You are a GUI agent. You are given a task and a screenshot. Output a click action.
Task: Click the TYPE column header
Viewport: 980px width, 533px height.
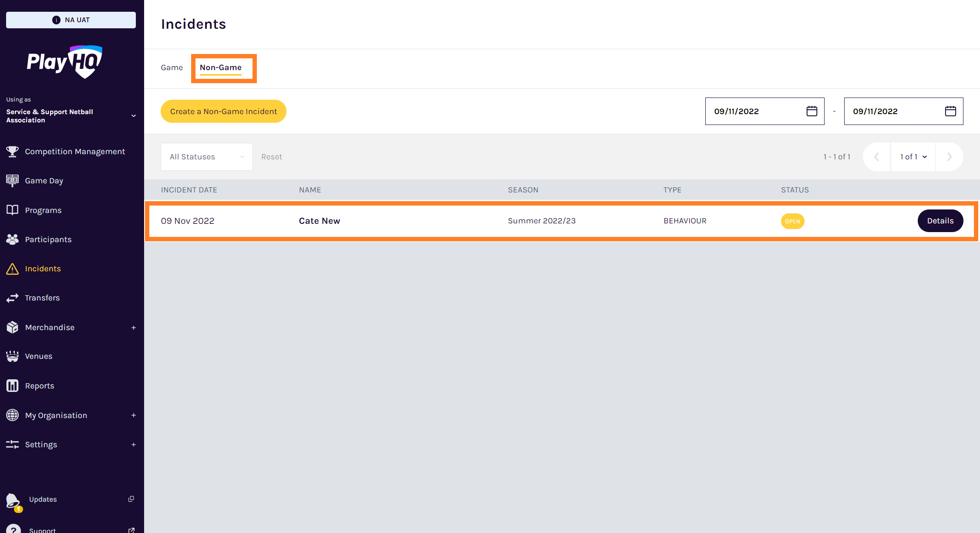[x=672, y=190]
